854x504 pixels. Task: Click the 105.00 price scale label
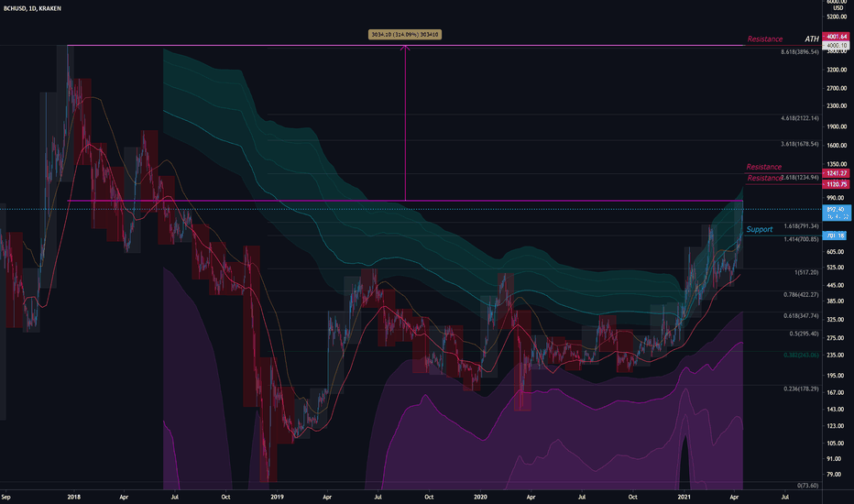click(x=836, y=443)
